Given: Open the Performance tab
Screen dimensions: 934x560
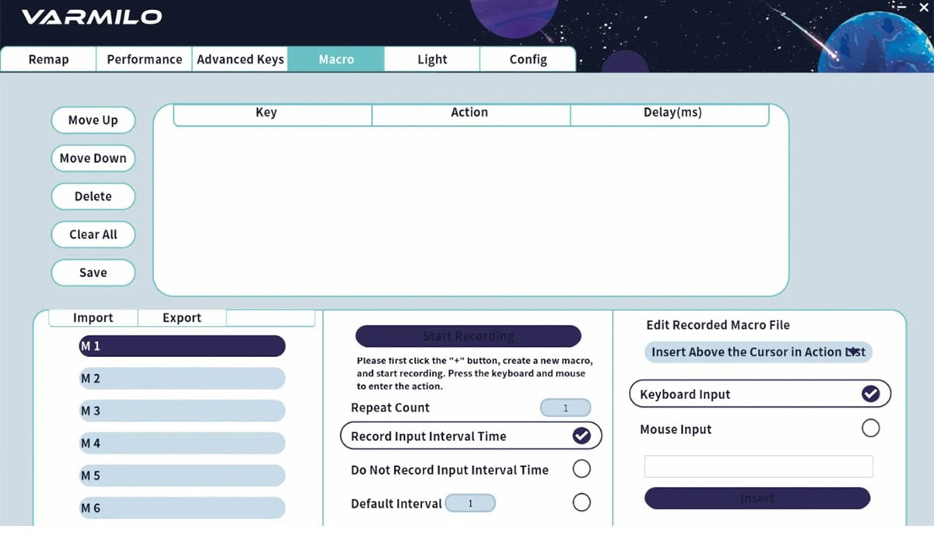Looking at the screenshot, I should [x=144, y=60].
